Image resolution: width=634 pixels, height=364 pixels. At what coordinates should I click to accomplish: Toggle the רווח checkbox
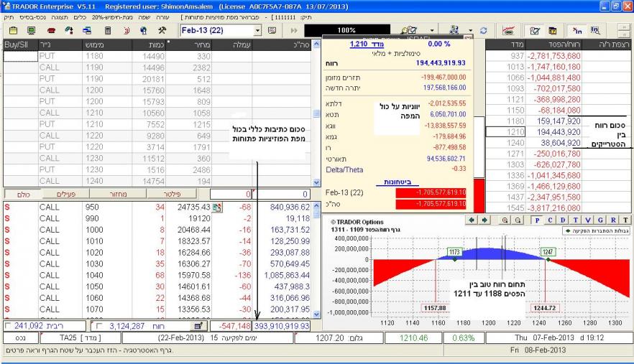[x=100, y=325]
